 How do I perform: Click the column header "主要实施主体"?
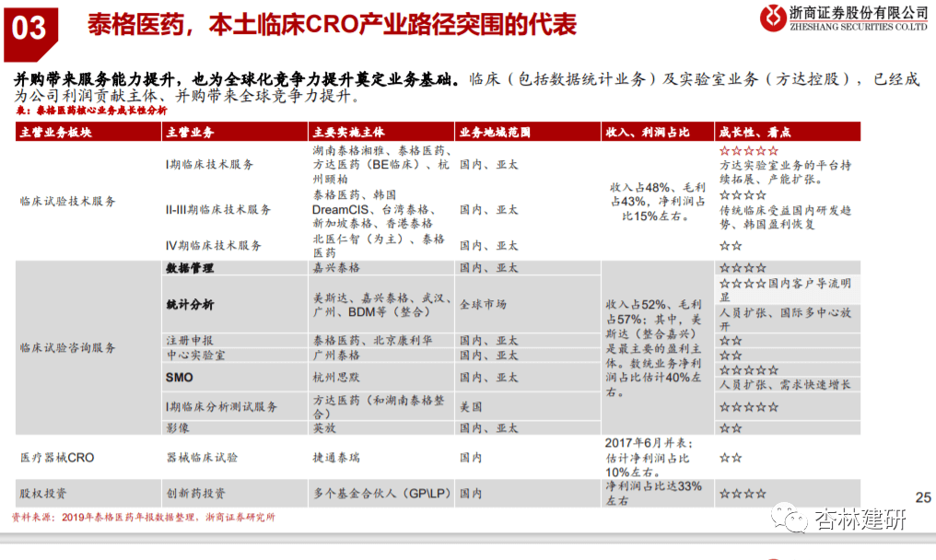pos(348,132)
